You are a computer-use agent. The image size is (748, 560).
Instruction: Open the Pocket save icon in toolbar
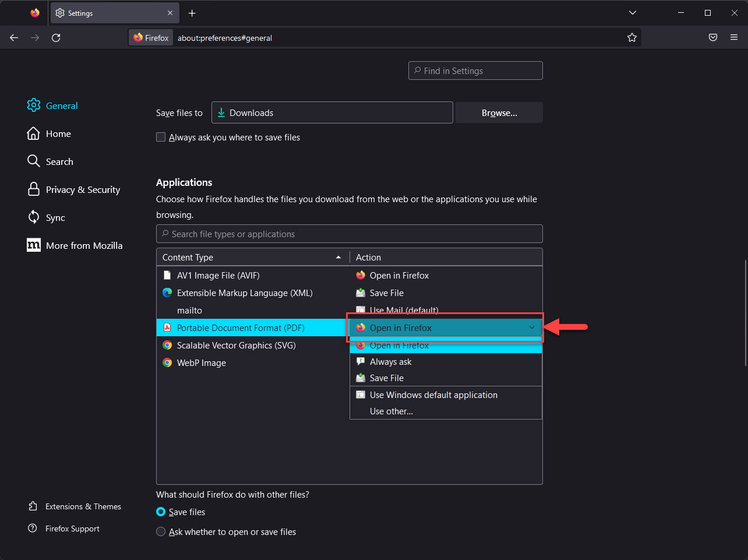pos(712,38)
